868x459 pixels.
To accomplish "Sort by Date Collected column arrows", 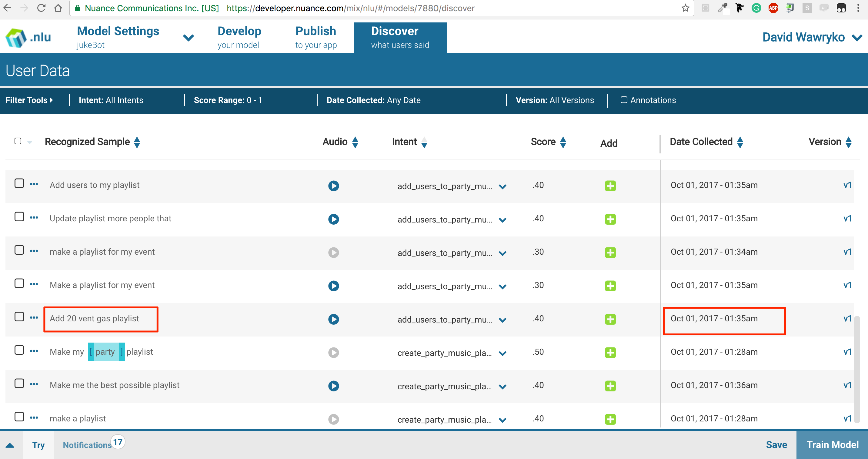I will (740, 142).
